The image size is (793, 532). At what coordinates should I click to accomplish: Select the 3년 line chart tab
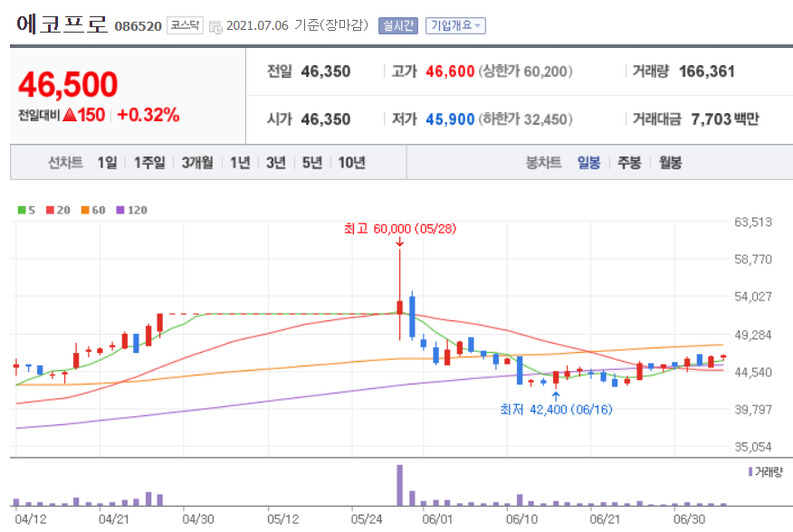[275, 163]
